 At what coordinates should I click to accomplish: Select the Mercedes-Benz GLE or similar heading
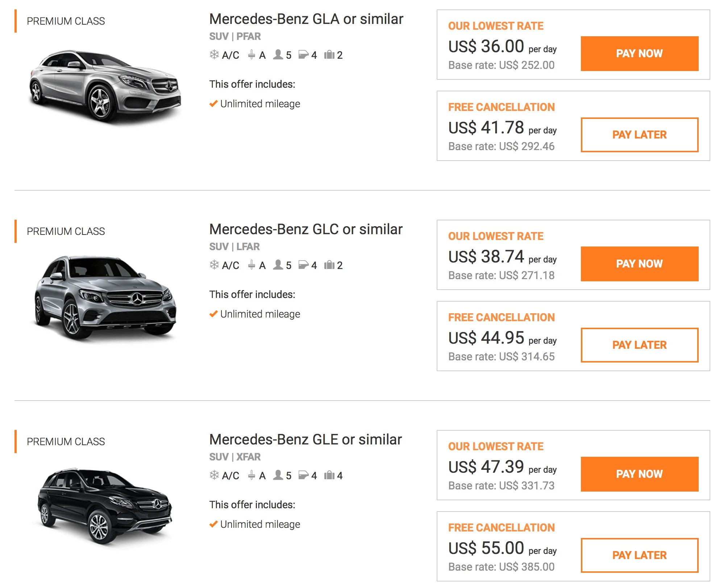click(305, 439)
